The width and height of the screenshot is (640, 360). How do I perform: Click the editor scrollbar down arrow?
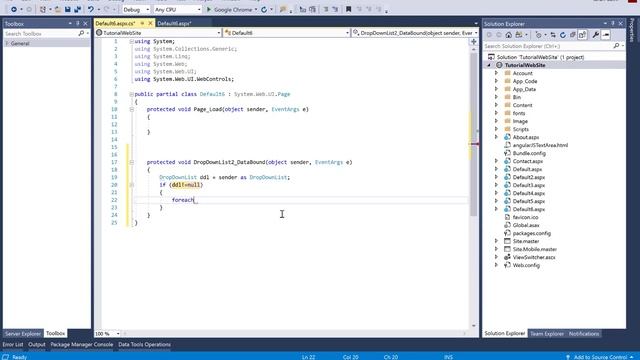(473, 326)
